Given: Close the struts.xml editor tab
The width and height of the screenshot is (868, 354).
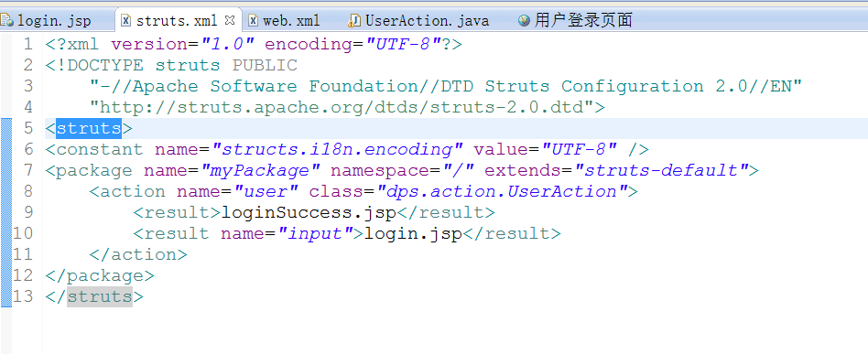Looking at the screenshot, I should pos(231,20).
